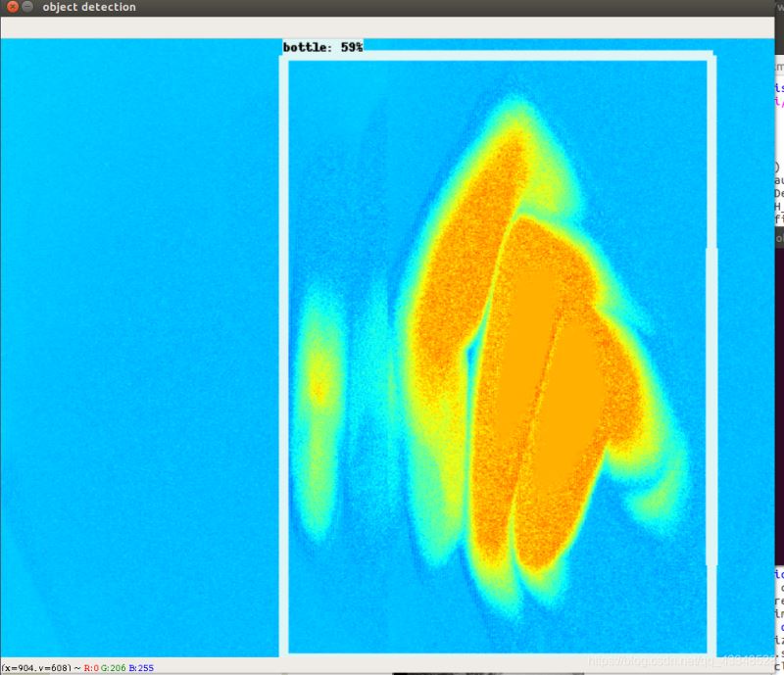The width and height of the screenshot is (784, 675).
Task: Click the blue B:255 value in status bar
Action: [141, 668]
